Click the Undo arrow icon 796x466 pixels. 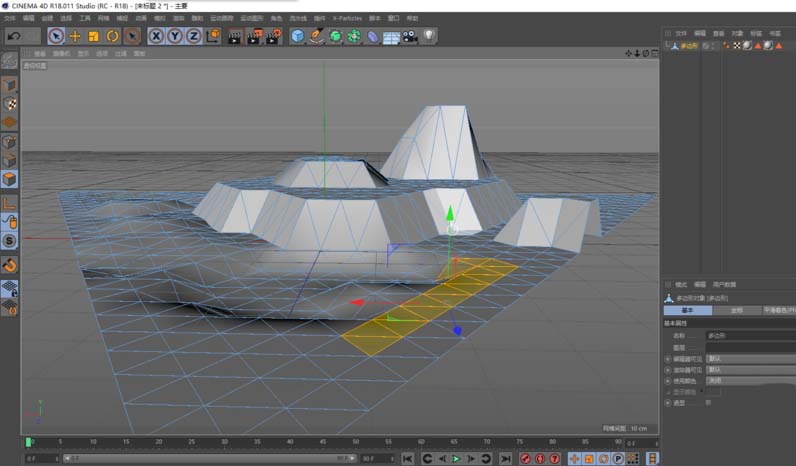click(13, 36)
